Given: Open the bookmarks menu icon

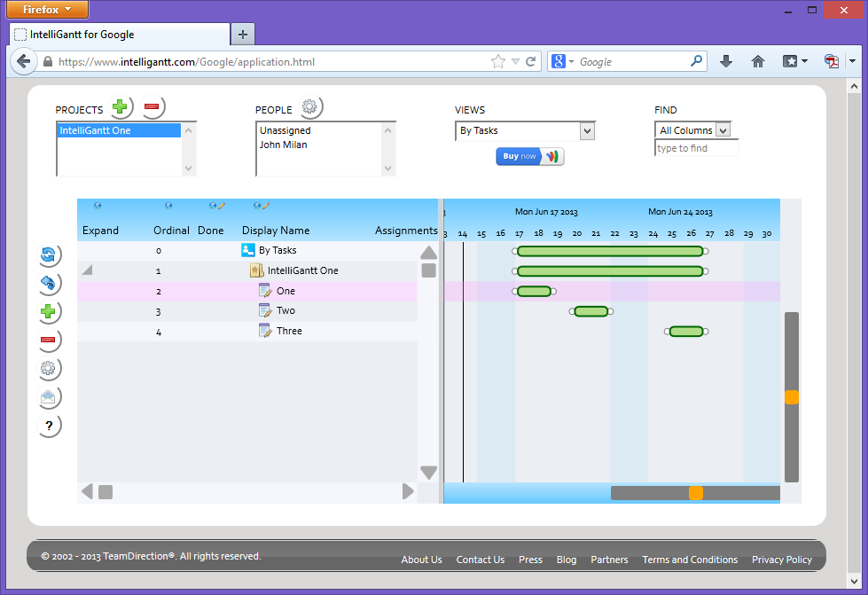Looking at the screenshot, I should point(794,61).
